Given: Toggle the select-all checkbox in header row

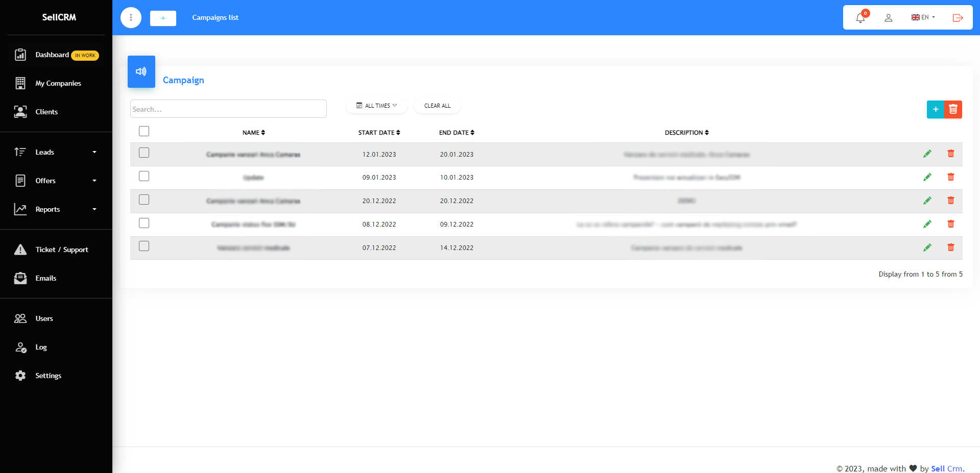Looking at the screenshot, I should [x=144, y=132].
